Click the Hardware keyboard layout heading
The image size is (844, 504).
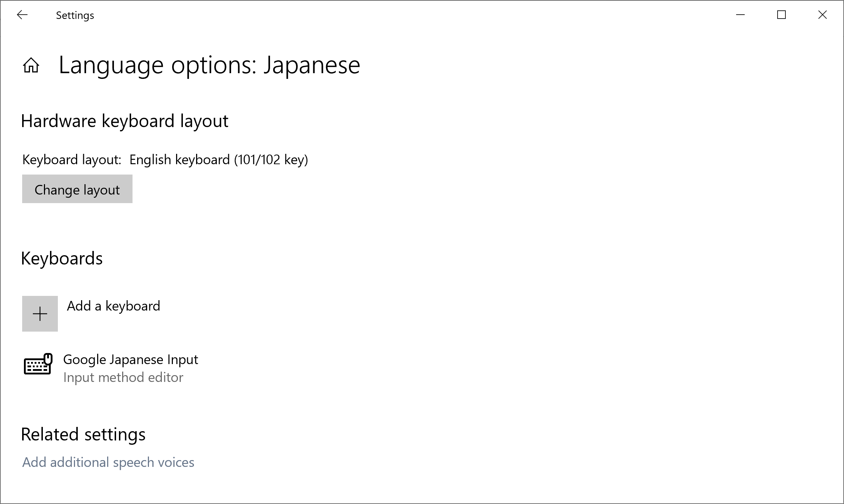point(125,121)
